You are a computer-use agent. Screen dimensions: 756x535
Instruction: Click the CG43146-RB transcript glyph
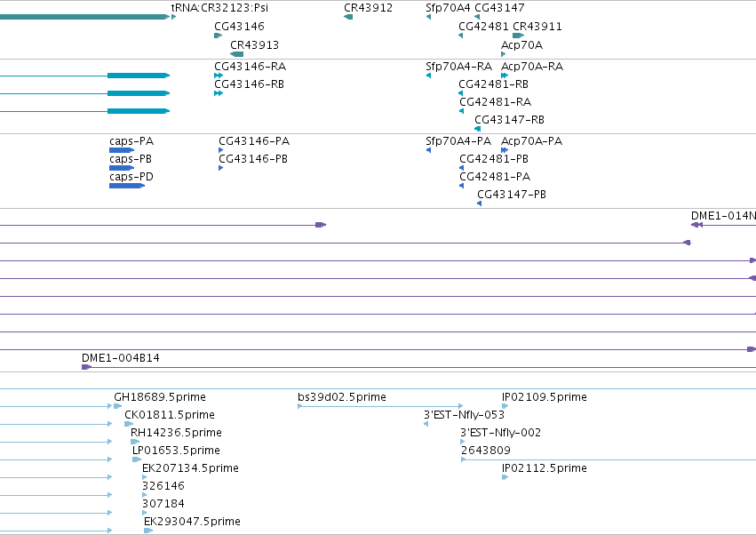click(219, 93)
